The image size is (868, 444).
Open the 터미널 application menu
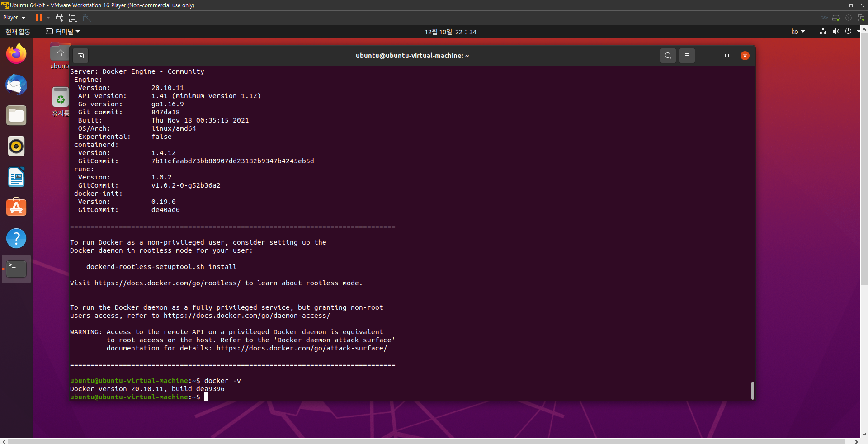coord(63,32)
